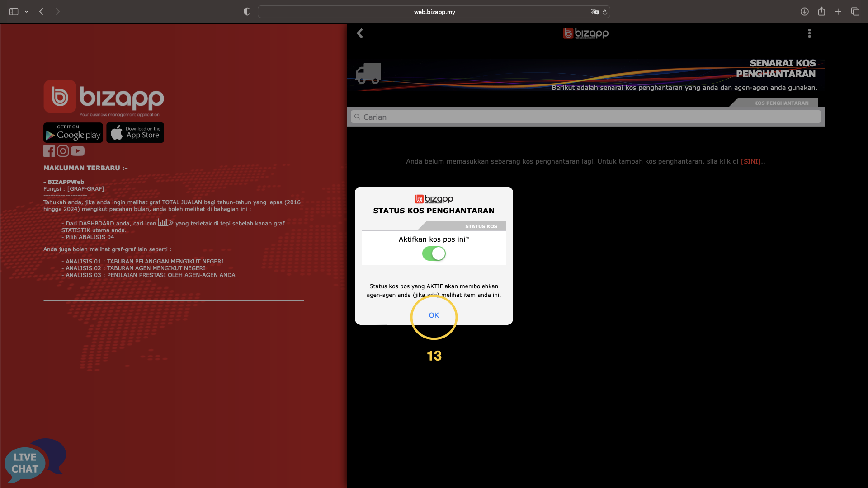Open the privacy shield report icon
The image size is (868, 488).
point(247,12)
